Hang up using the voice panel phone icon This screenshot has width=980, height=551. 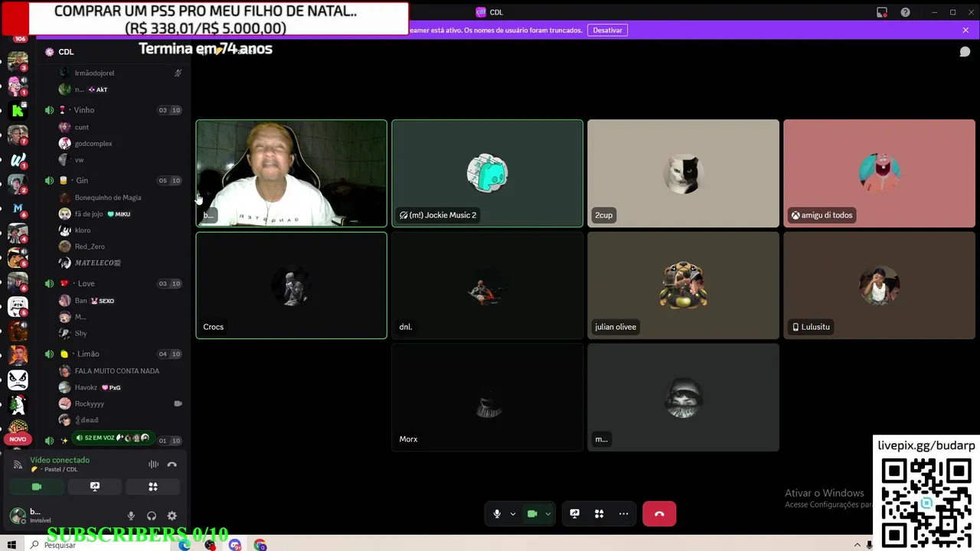click(172, 465)
